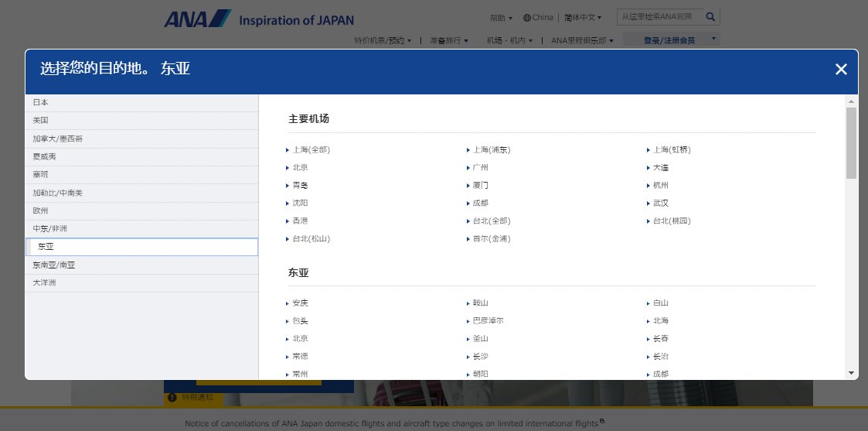This screenshot has height=431, width=868.
Task: Expand the 特价机票/预约 menu
Action: coord(383,40)
